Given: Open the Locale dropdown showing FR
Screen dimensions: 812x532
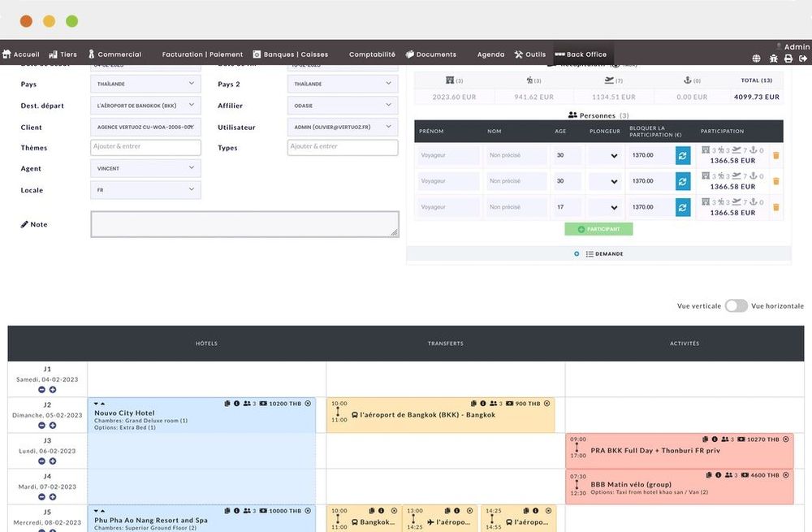Looking at the screenshot, I should click(145, 190).
